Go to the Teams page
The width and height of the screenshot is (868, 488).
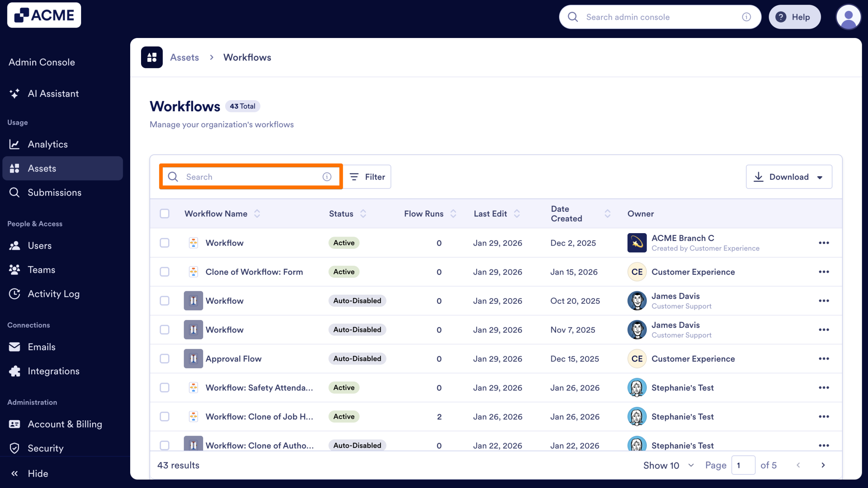pos(41,269)
